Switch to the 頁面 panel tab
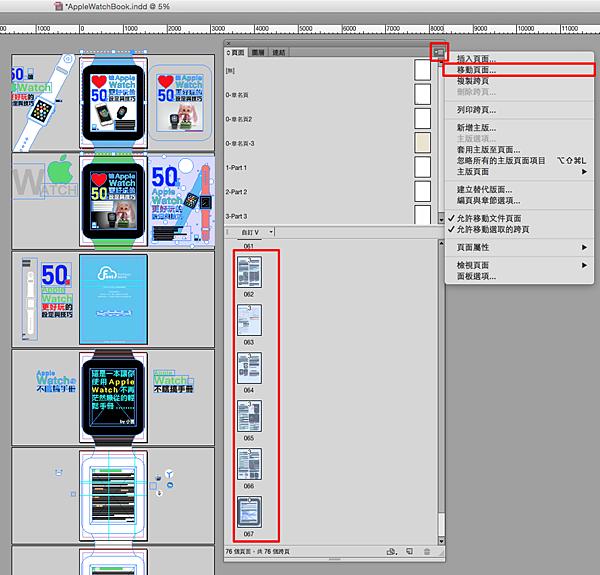This screenshot has height=575, width=600. 236,52
